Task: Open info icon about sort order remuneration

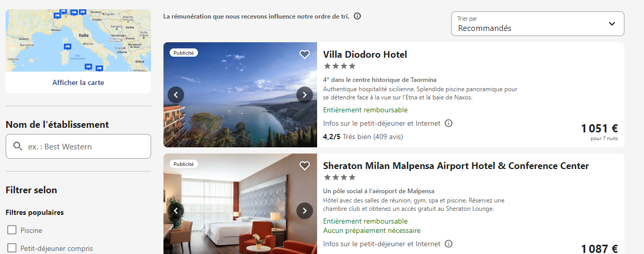Action: pyautogui.click(x=357, y=16)
